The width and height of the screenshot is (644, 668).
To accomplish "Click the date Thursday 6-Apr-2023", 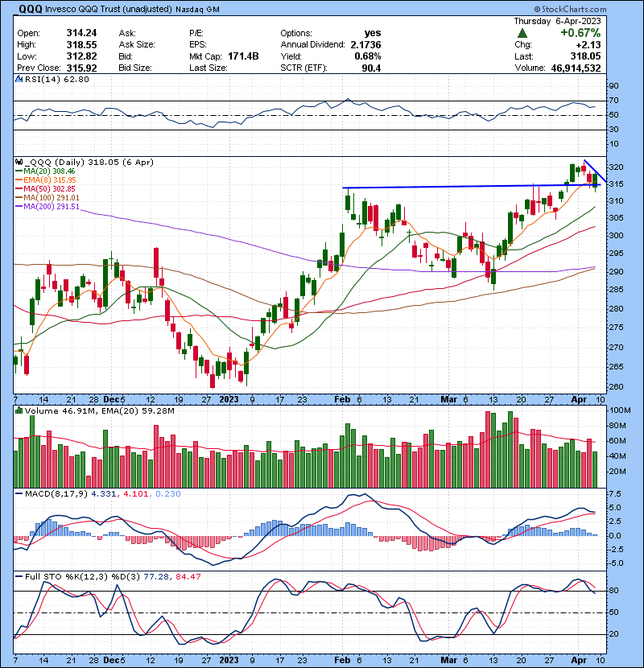I will tap(557, 21).
